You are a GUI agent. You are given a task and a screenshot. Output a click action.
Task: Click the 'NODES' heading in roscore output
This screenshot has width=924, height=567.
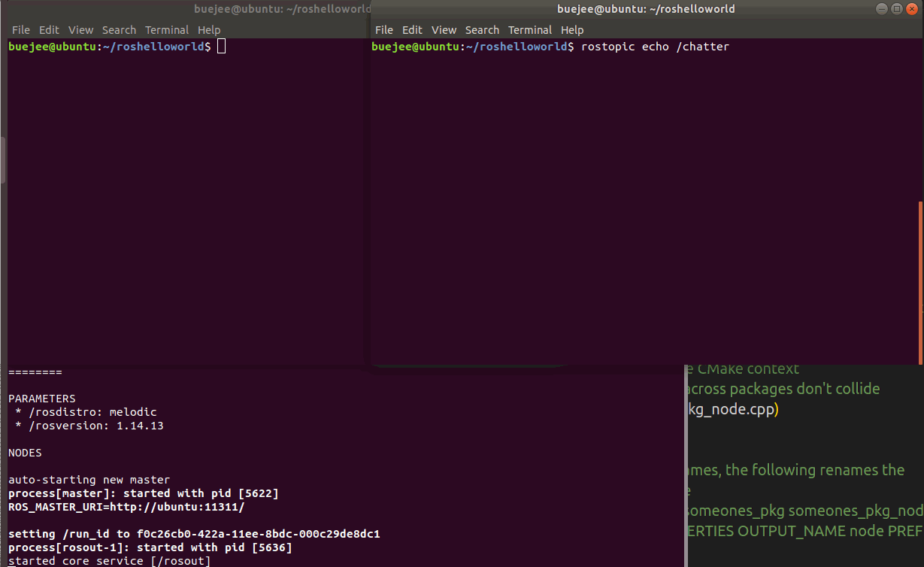click(25, 453)
